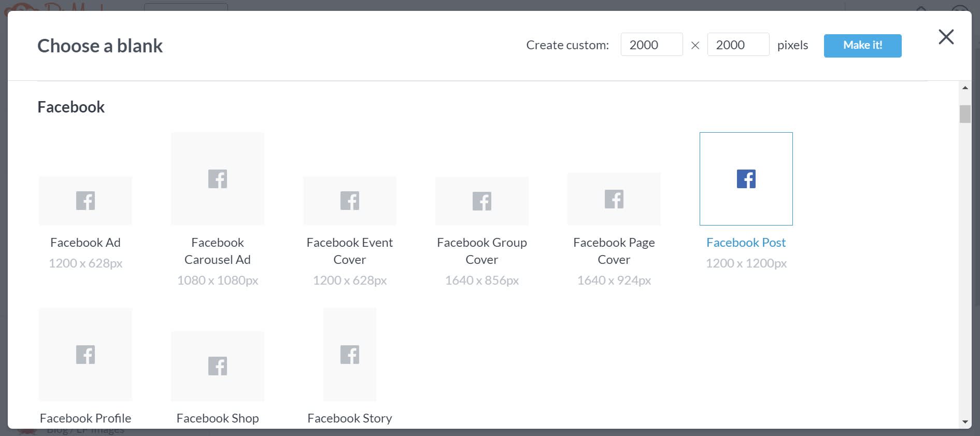Click the highlighted Facebook Post thumbnail
The height and width of the screenshot is (436, 980).
(746, 179)
